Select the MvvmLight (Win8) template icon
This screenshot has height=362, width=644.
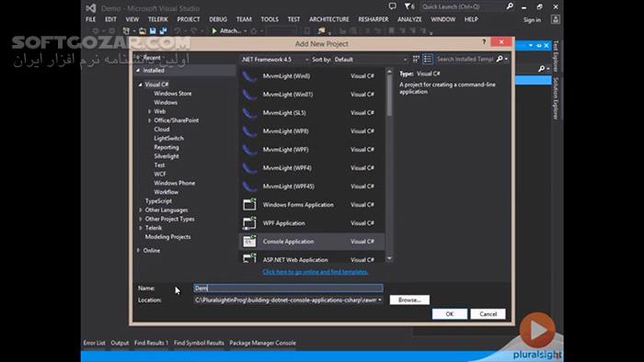(249, 76)
